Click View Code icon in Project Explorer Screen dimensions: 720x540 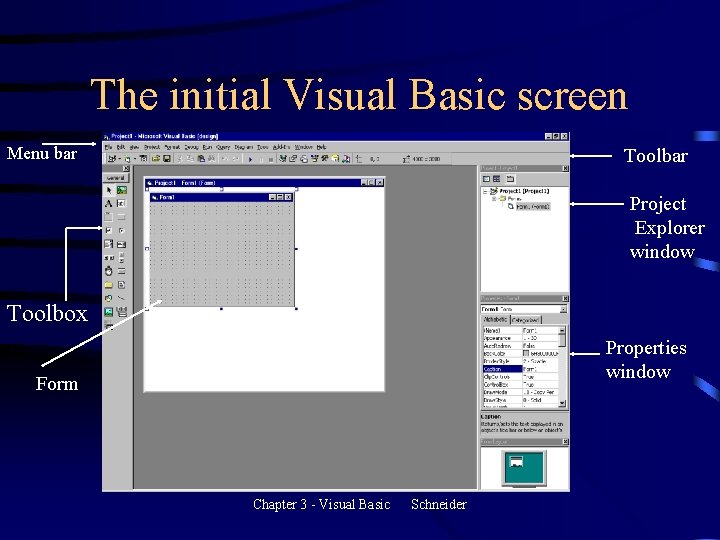[487, 179]
